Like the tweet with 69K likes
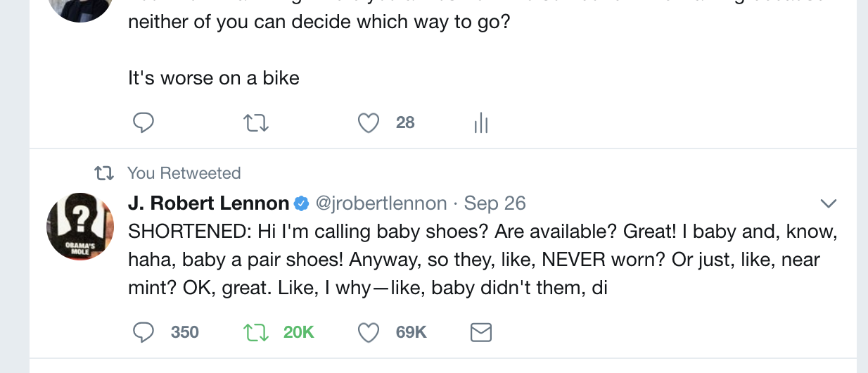The height and width of the screenshot is (373, 868). click(x=369, y=332)
